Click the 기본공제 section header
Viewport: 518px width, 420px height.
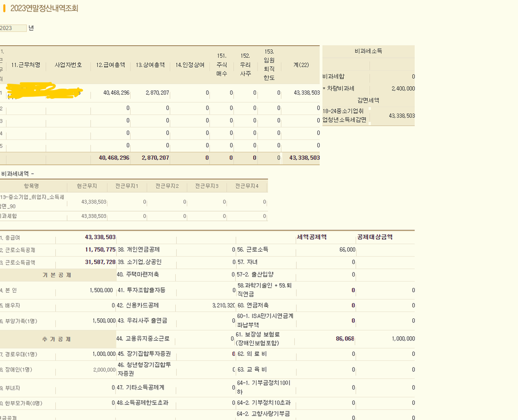tap(57, 275)
